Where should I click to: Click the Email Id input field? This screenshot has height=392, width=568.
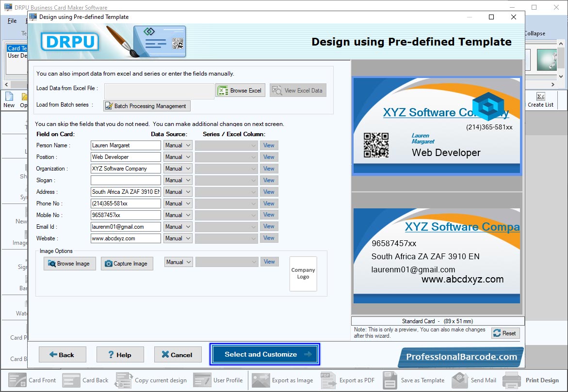tap(126, 227)
